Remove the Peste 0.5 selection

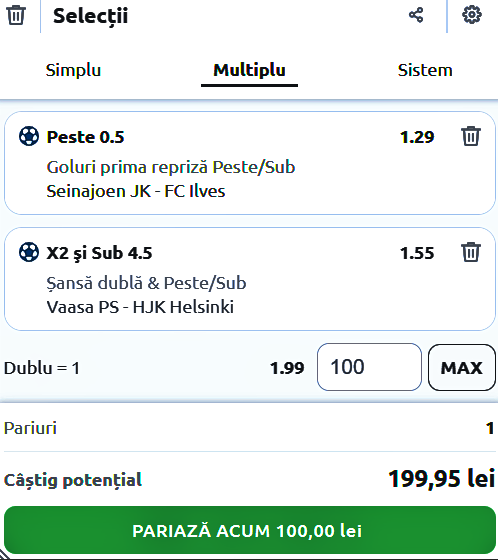(471, 136)
